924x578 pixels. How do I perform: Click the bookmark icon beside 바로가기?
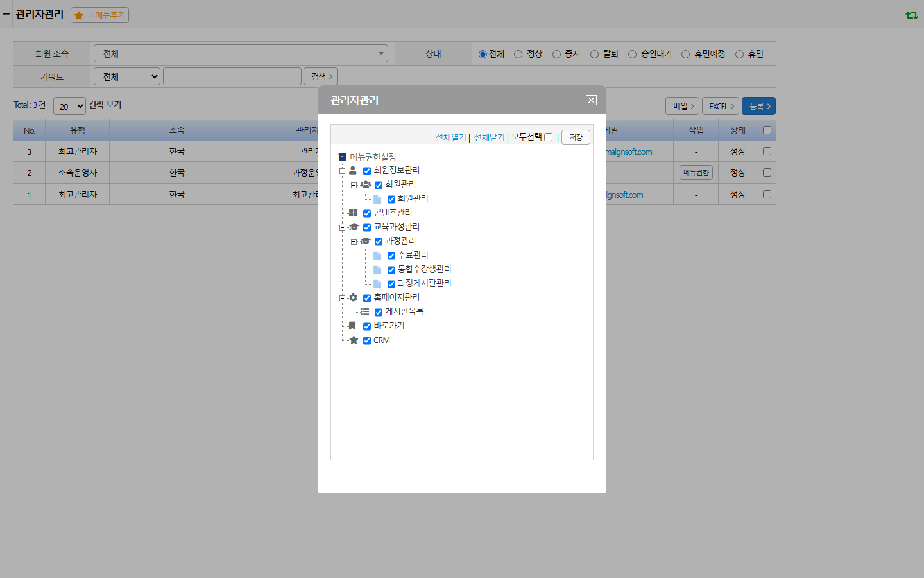[352, 326]
